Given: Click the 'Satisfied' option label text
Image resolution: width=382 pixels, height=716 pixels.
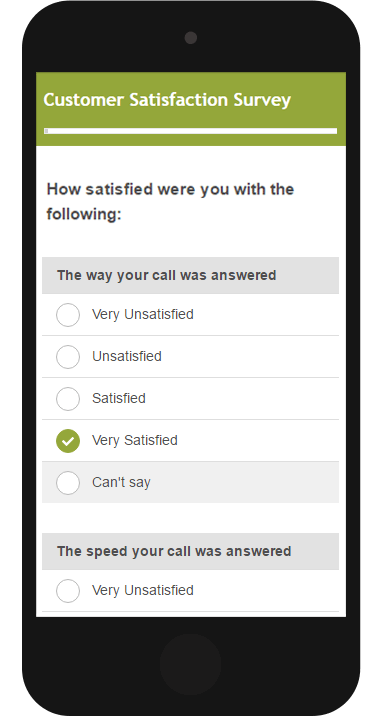Looking at the screenshot, I should pyautogui.click(x=119, y=398).
